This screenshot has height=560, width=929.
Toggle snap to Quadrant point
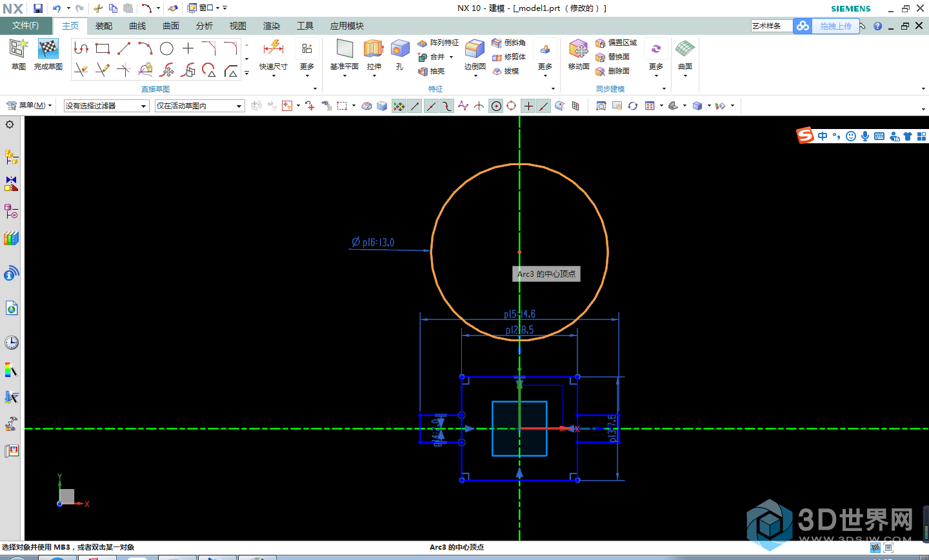click(x=512, y=106)
